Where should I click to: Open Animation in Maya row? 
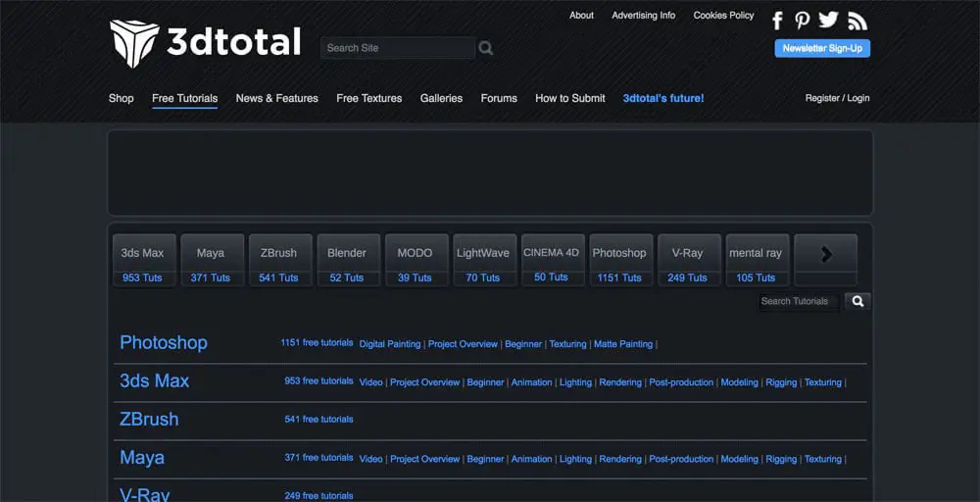[532, 460]
